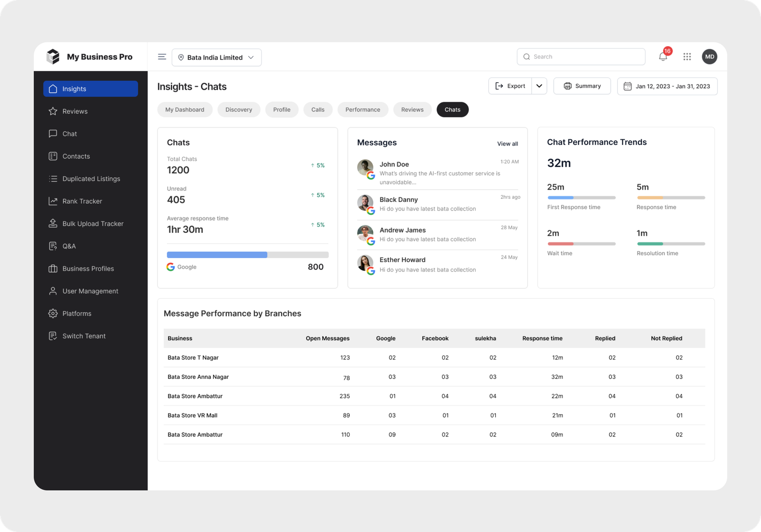
Task: Select the My Dashboard tab
Action: (x=185, y=110)
